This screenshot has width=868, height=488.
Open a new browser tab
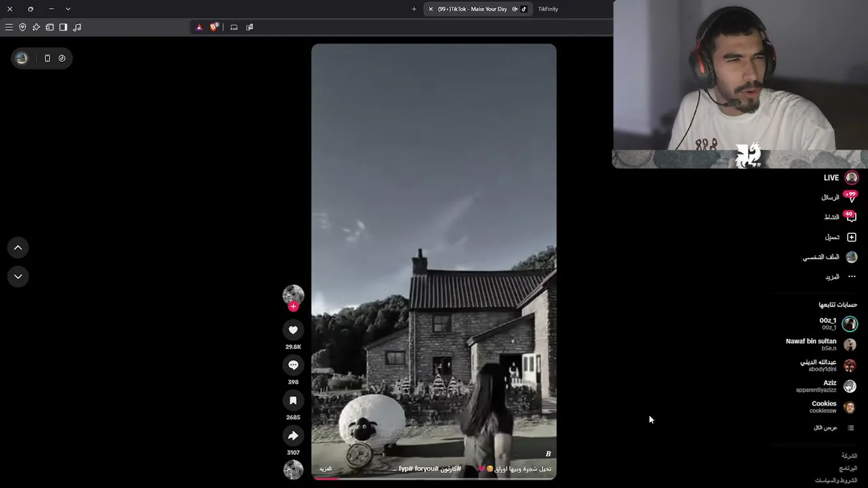(414, 9)
